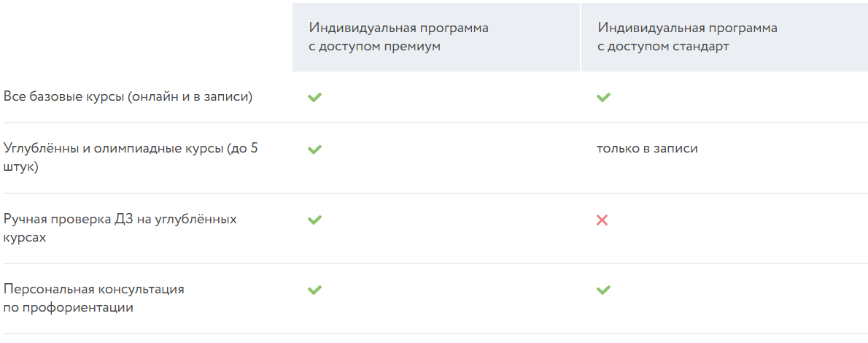Select the 'только в записи' cell text
This screenshot has height=343, width=868.
point(647,149)
